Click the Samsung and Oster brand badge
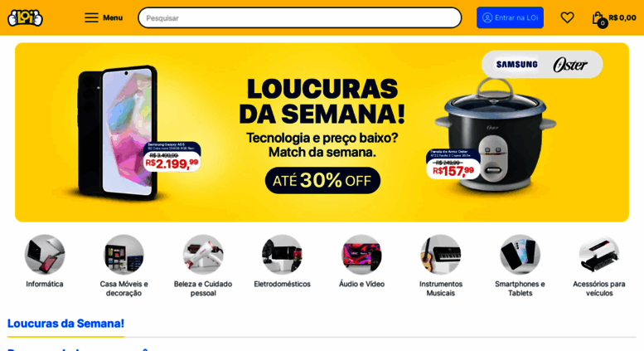 (x=542, y=65)
